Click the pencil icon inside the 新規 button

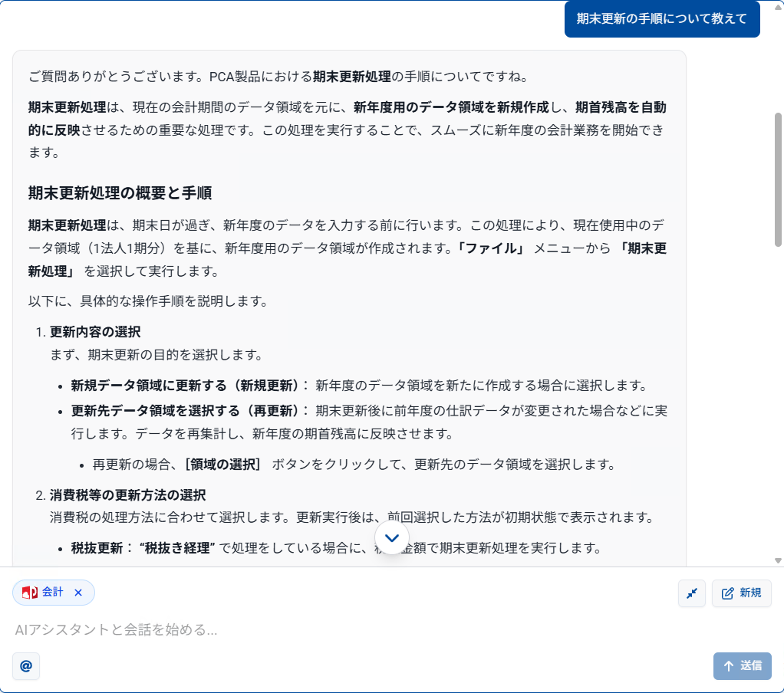pos(728,593)
